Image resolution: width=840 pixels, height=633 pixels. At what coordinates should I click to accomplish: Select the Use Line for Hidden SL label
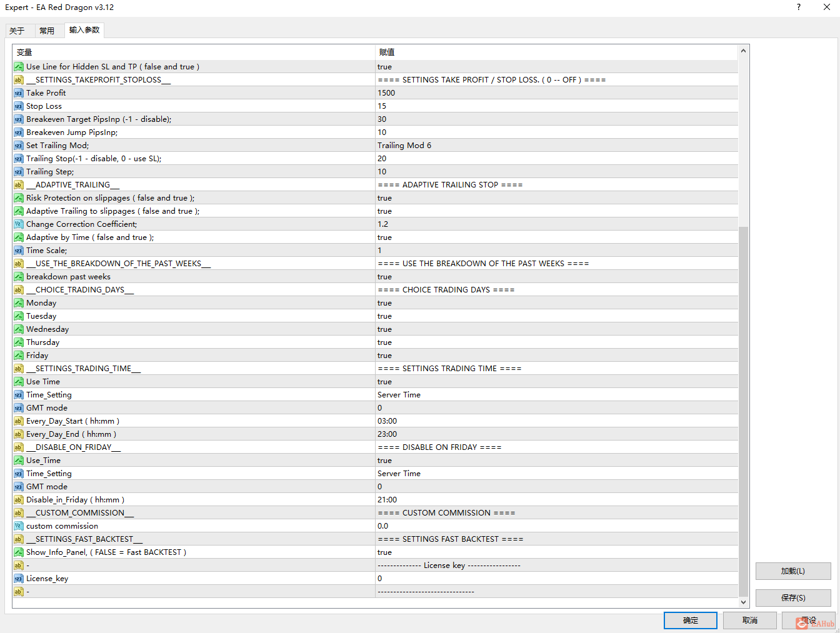pos(112,67)
